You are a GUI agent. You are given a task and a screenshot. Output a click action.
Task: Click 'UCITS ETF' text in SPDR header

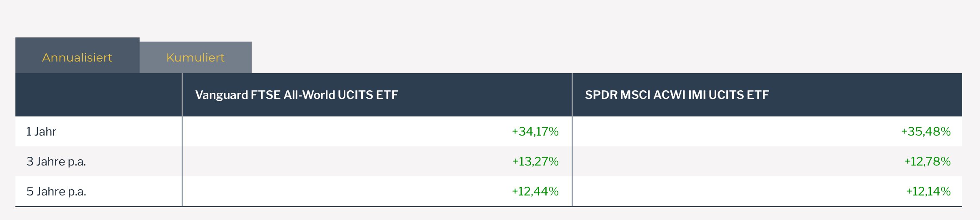click(x=738, y=95)
